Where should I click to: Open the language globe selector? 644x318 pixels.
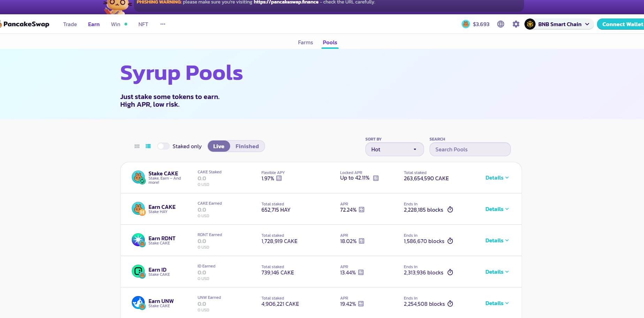click(501, 24)
